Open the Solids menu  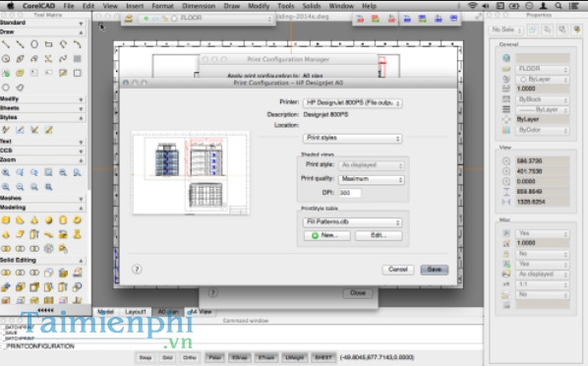click(312, 6)
